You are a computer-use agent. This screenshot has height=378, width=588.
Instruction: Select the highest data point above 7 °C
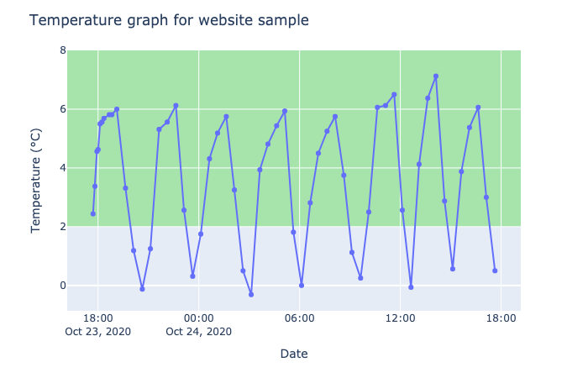point(436,76)
